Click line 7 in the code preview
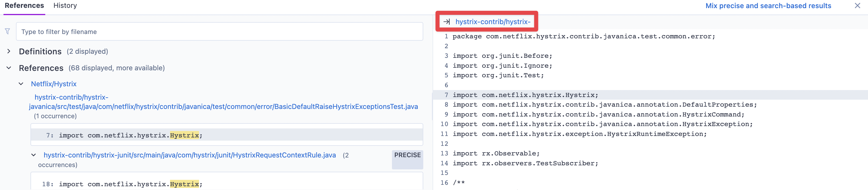 click(x=650, y=95)
